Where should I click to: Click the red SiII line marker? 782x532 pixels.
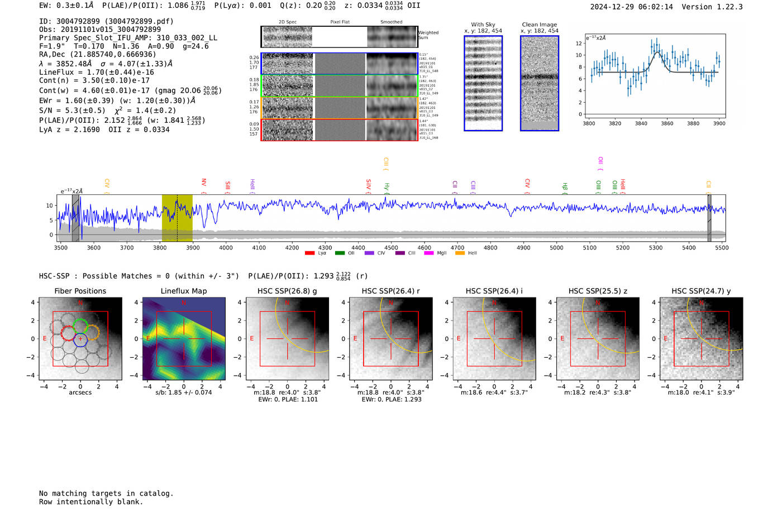(228, 186)
